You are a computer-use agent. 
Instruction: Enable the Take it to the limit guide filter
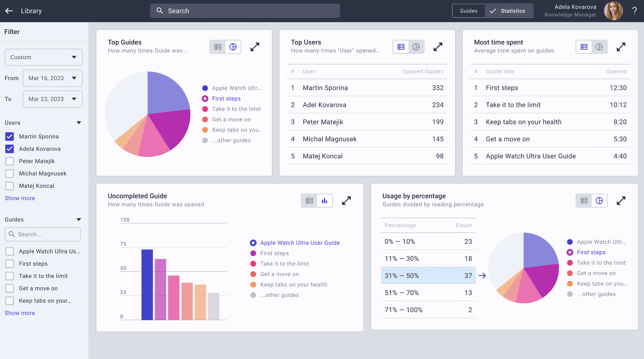10,276
